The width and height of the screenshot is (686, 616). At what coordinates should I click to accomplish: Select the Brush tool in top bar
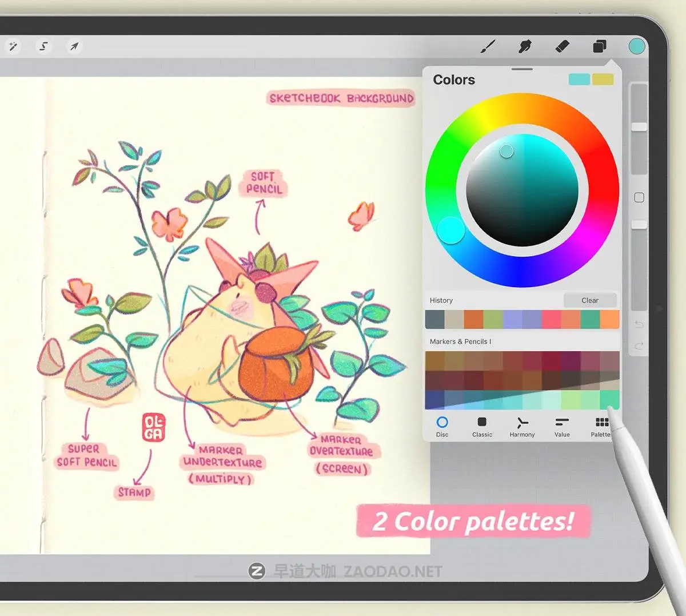pos(488,46)
